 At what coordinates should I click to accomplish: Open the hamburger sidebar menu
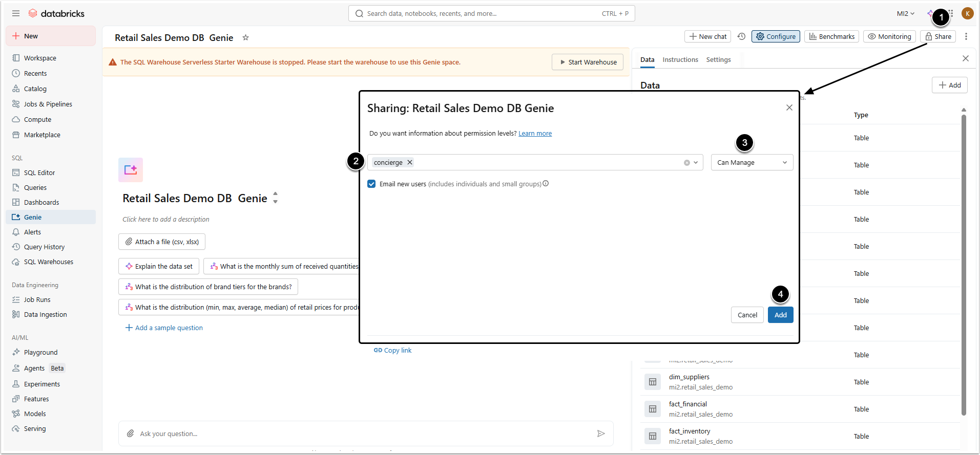[x=16, y=13]
